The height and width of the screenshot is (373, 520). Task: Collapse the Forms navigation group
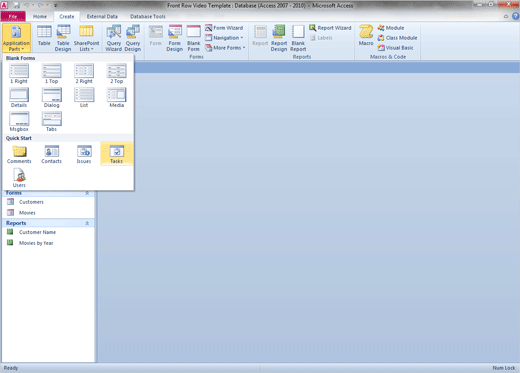(87, 193)
